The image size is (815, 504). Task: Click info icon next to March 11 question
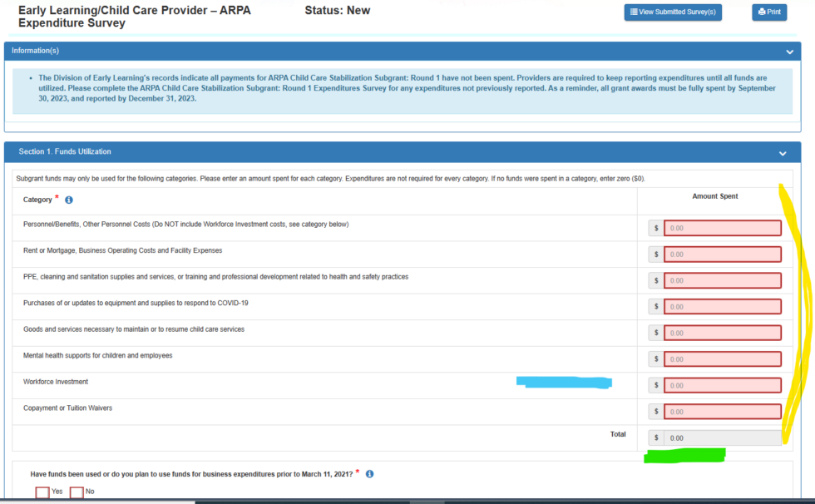369,474
